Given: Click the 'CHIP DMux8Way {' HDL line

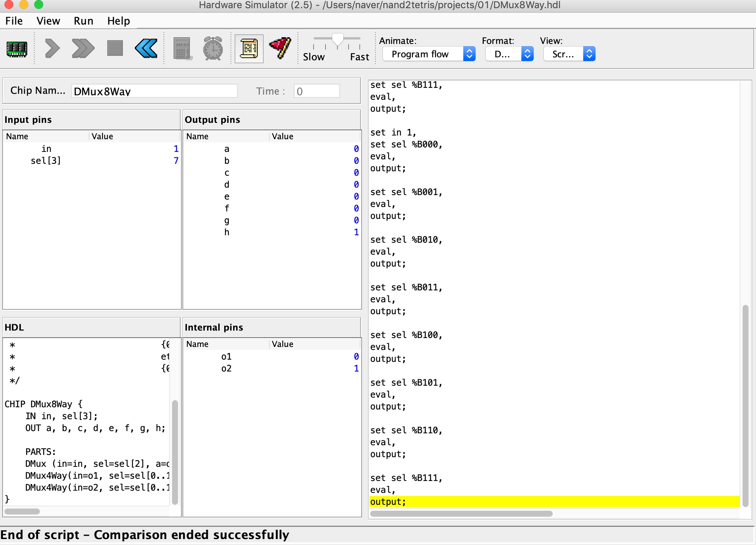Looking at the screenshot, I should click(x=44, y=404).
